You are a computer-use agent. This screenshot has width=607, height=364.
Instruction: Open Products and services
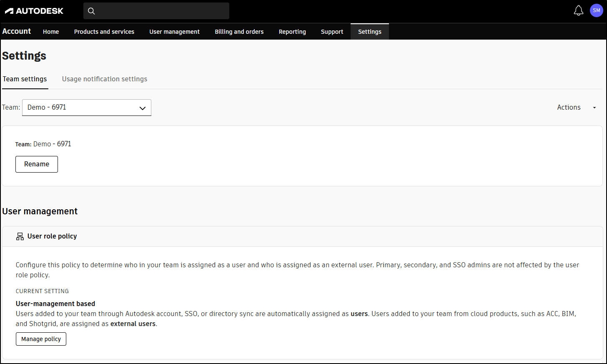coord(104,32)
